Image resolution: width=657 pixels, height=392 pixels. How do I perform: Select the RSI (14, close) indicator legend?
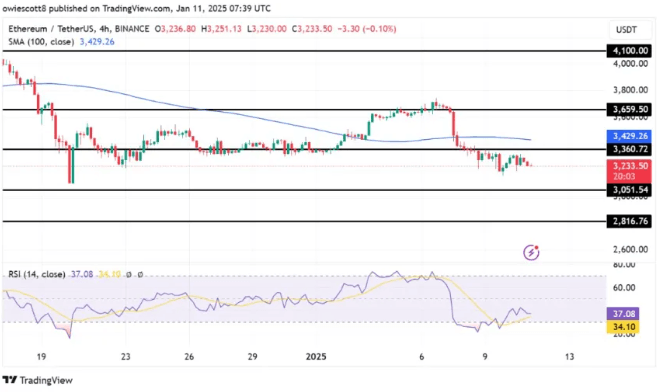point(37,274)
